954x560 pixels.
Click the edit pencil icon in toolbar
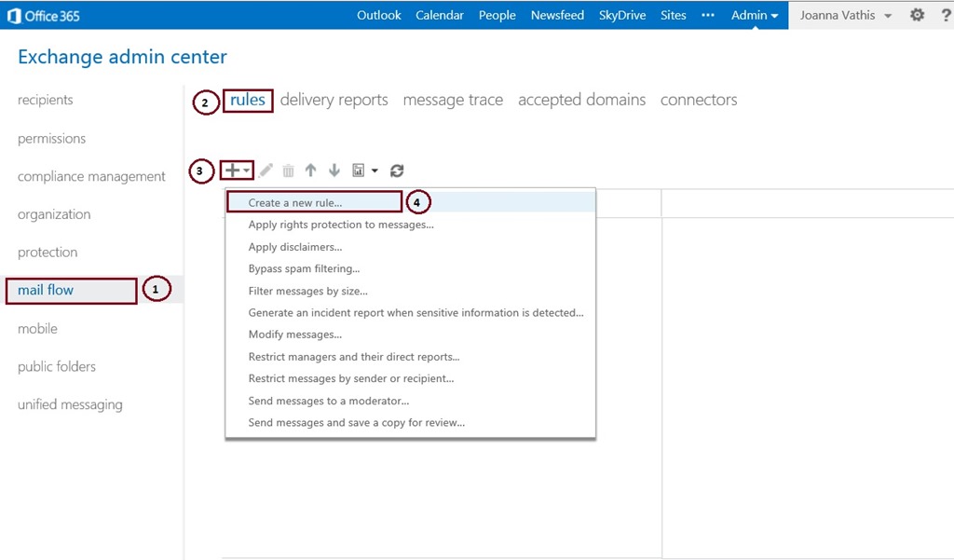pyautogui.click(x=266, y=171)
